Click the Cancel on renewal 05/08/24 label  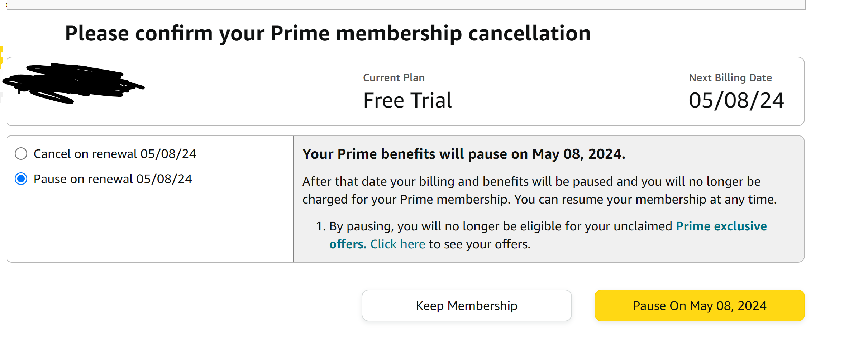pos(115,154)
